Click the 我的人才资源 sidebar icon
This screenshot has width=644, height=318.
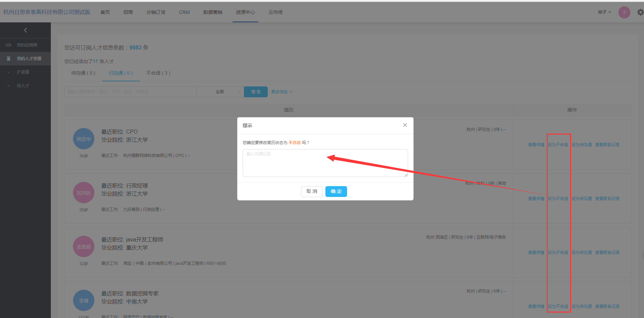pos(9,59)
